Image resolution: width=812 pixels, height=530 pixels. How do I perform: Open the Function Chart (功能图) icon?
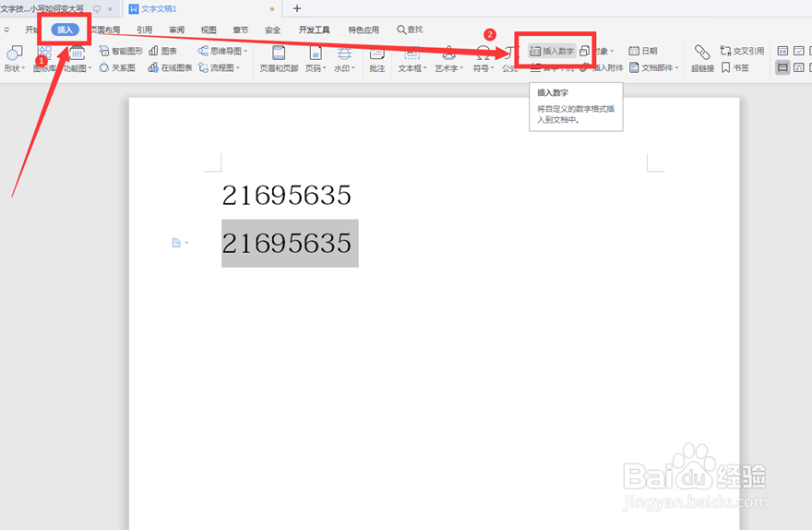[78, 54]
